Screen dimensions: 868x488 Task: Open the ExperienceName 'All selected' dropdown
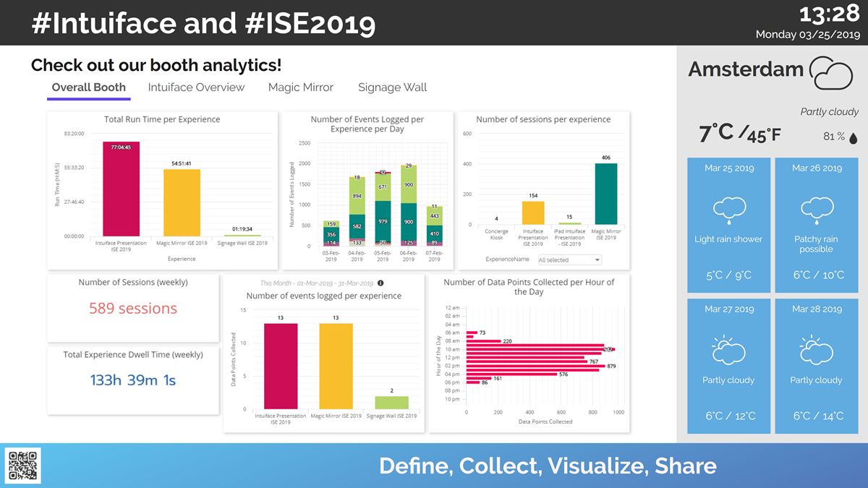[569, 260]
